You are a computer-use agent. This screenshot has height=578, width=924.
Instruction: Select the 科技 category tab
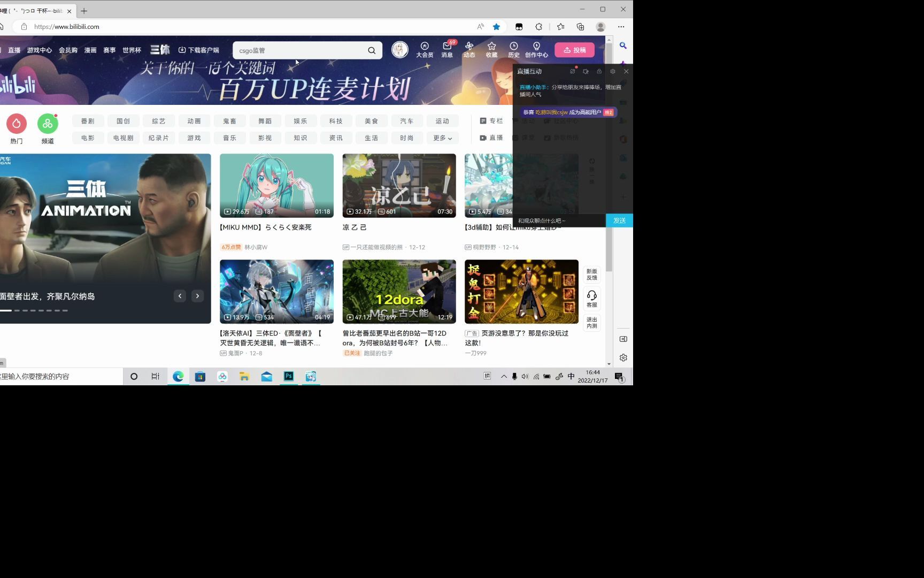point(336,121)
